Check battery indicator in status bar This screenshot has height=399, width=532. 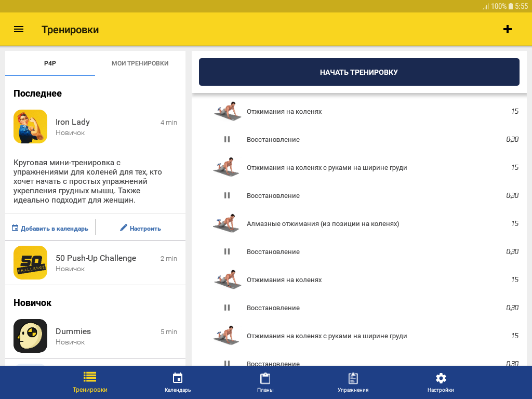point(511,6)
